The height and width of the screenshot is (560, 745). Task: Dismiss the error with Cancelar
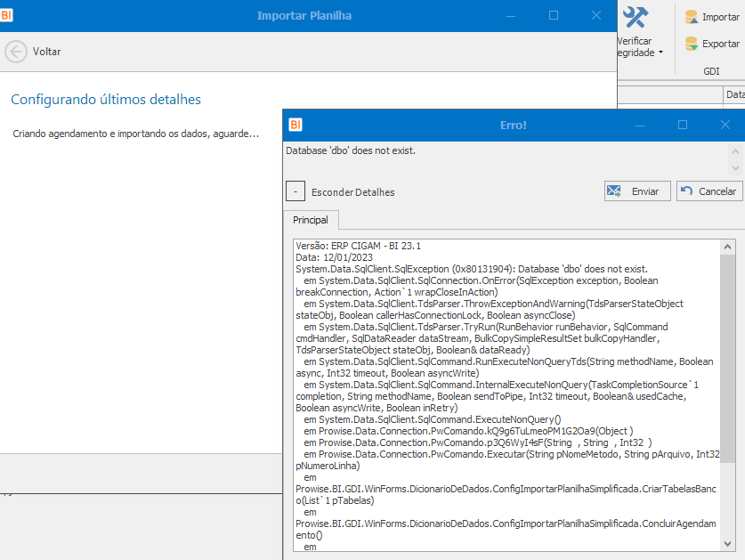point(709,191)
